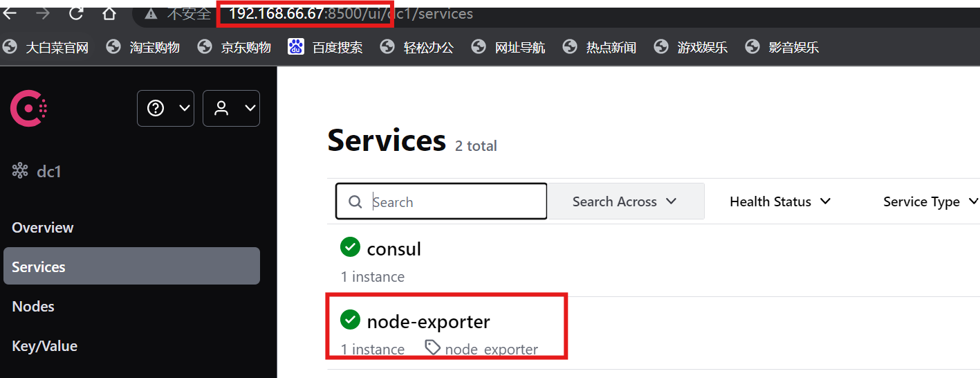This screenshot has width=980, height=378.
Task: Open the user account menu
Action: coord(231,108)
